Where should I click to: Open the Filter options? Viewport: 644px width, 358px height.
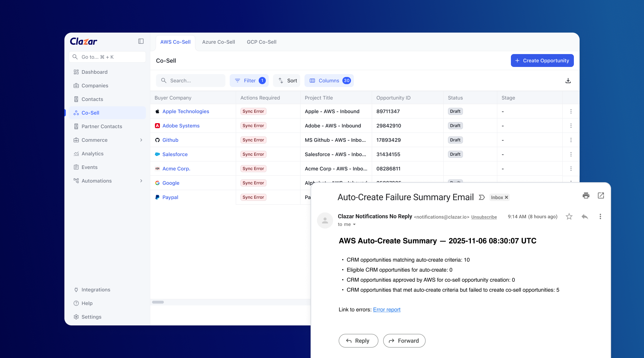tap(249, 81)
